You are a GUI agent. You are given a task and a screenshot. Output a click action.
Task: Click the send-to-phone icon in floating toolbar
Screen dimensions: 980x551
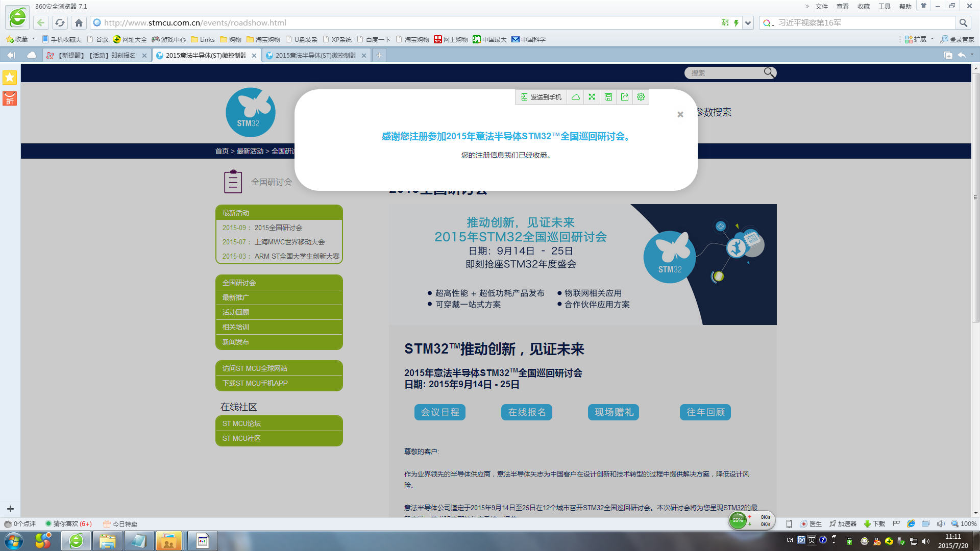[541, 97]
